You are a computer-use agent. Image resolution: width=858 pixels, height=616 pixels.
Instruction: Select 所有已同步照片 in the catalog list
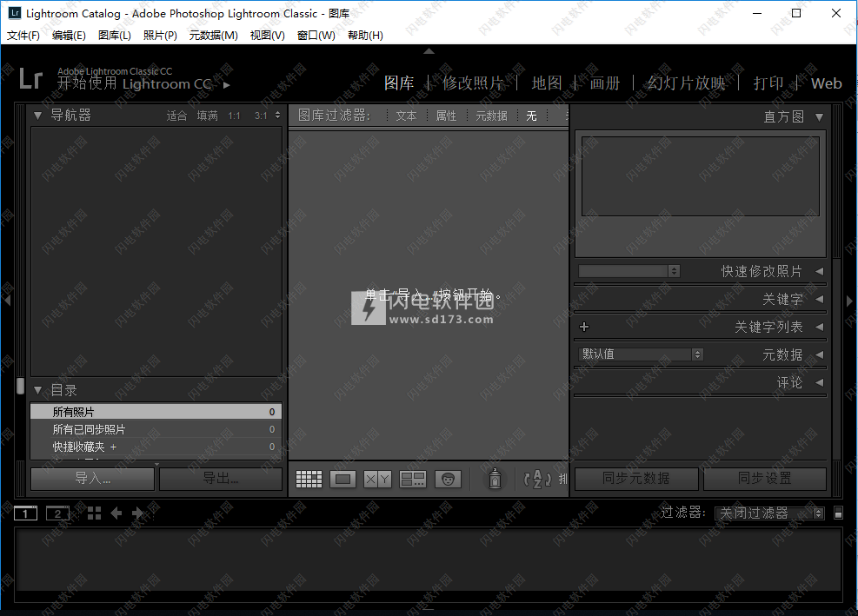[156, 429]
